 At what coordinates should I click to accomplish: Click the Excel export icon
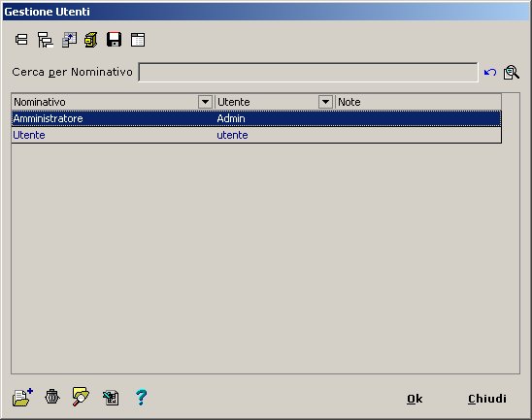tap(111, 398)
